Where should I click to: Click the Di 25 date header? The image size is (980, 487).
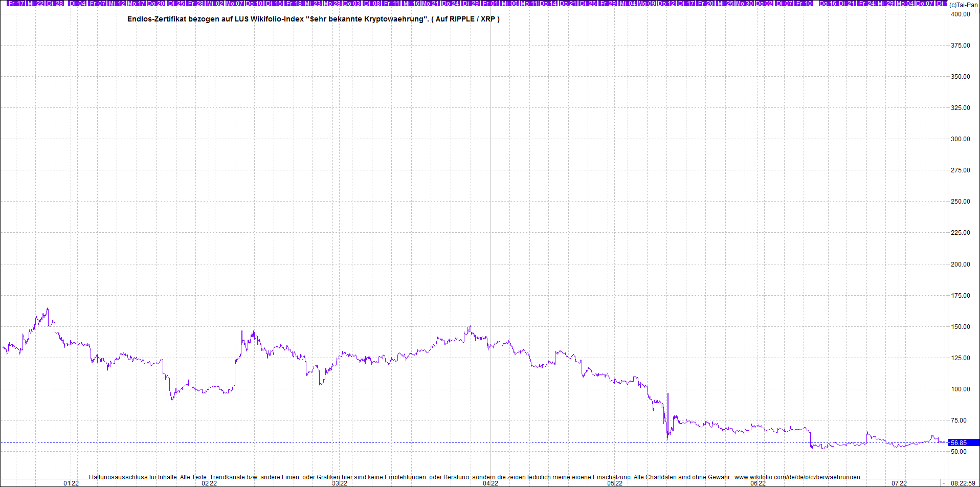[x=176, y=3]
